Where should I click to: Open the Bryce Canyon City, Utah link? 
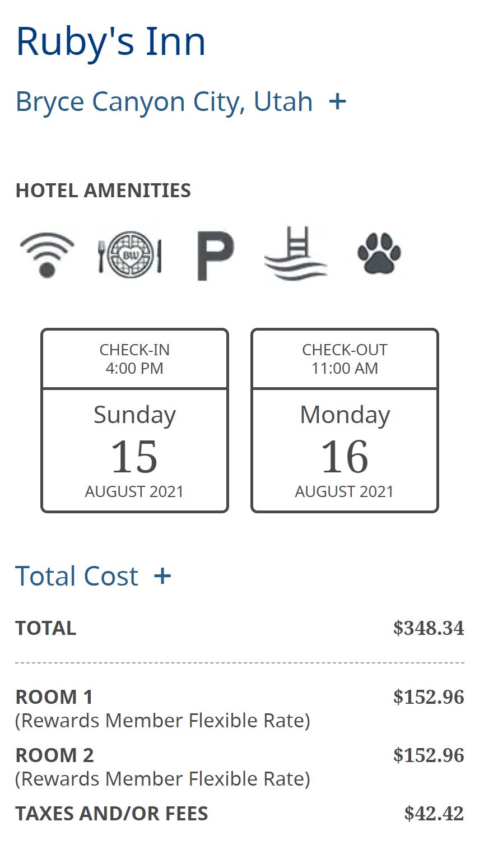(164, 102)
